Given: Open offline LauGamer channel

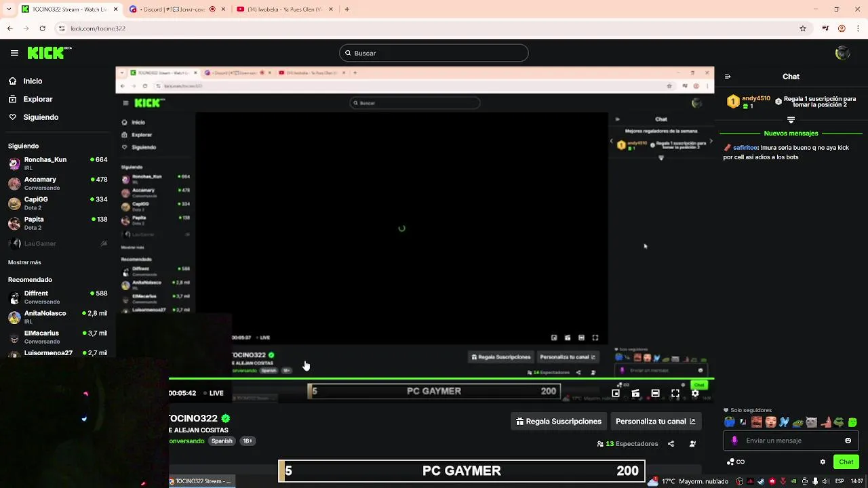Looking at the screenshot, I should (58, 243).
